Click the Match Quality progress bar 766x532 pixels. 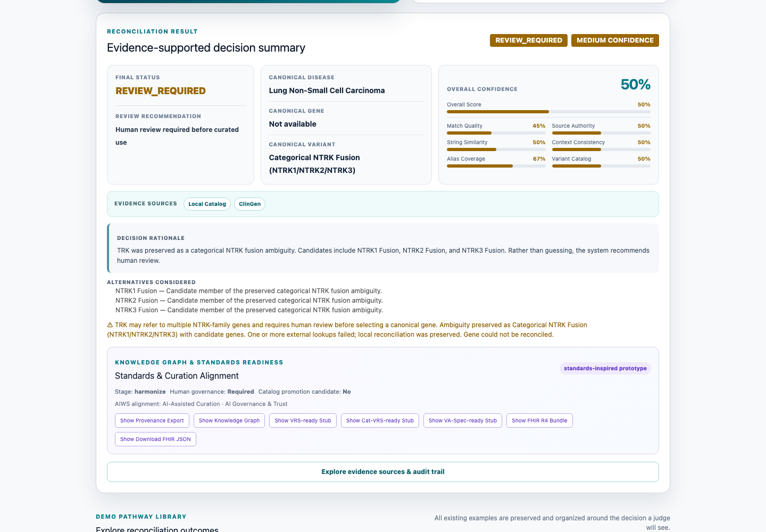(x=496, y=133)
